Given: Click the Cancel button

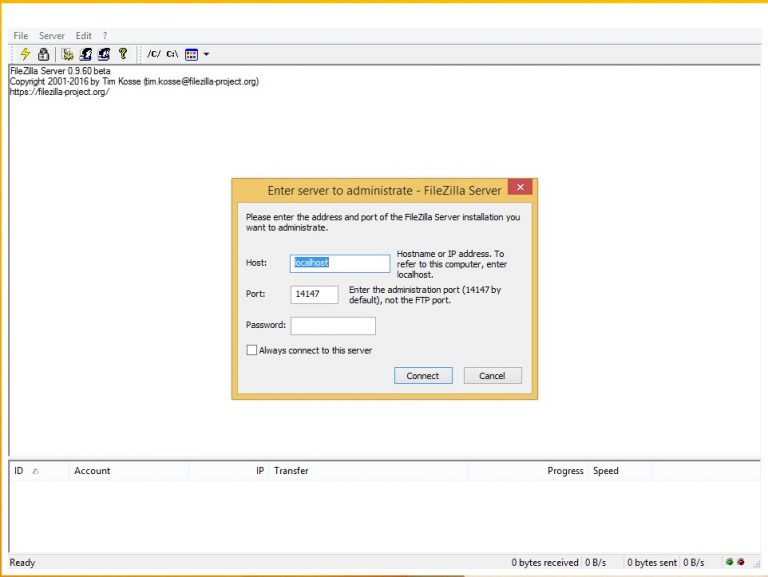Looking at the screenshot, I should (x=493, y=376).
